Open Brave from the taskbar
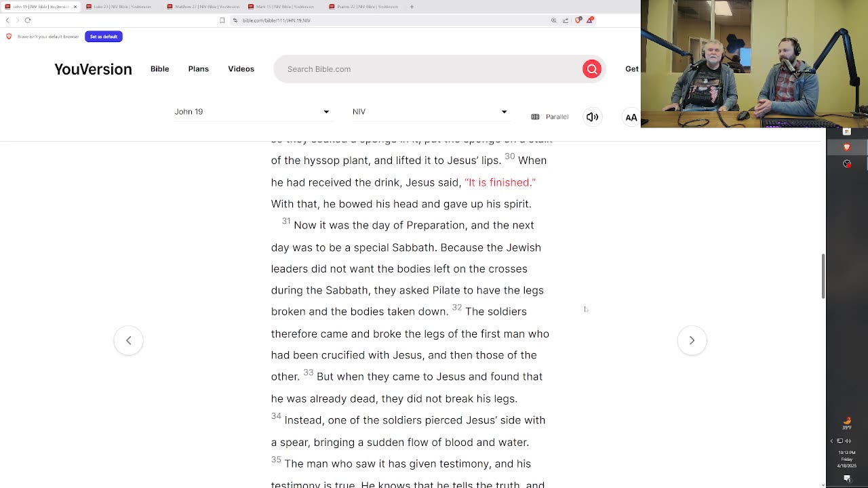This screenshot has height=488, width=868. point(847,147)
